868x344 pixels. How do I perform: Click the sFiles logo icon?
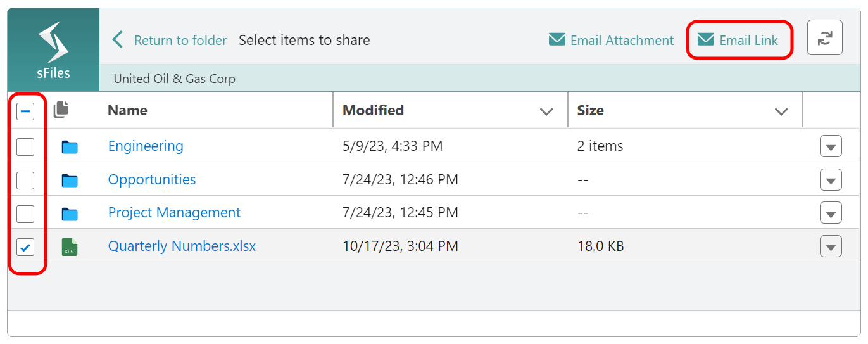53,42
